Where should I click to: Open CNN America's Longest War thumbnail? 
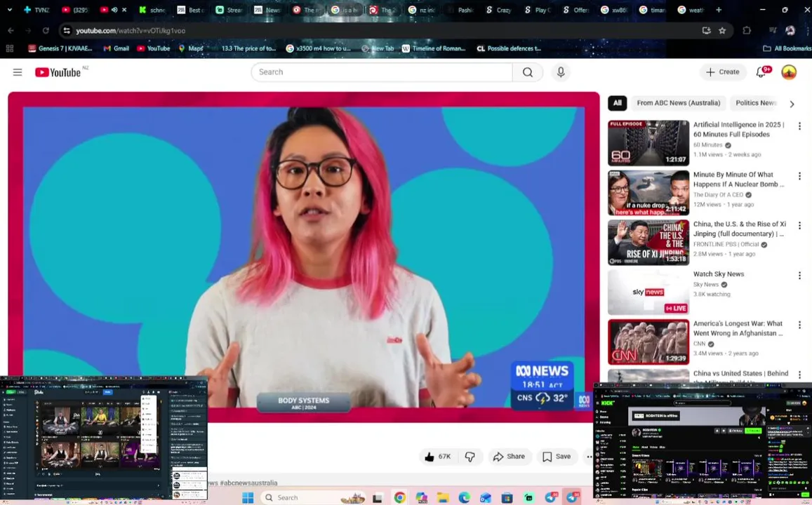pos(648,342)
